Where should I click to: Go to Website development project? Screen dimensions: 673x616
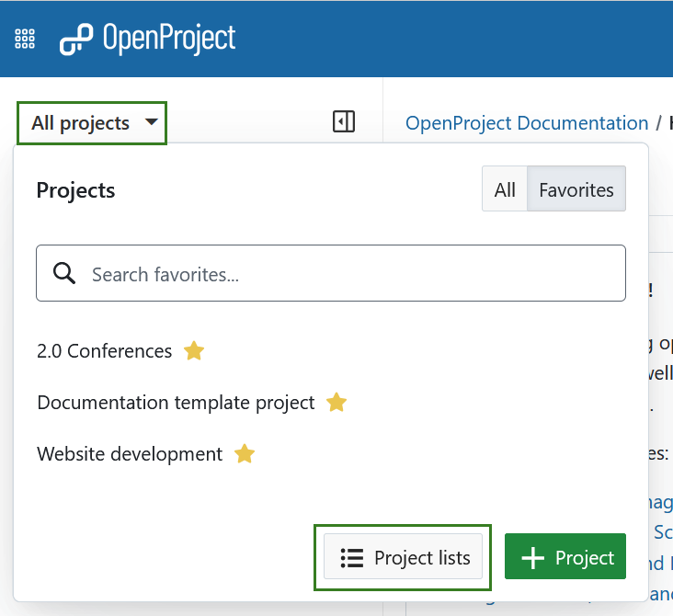(130, 454)
